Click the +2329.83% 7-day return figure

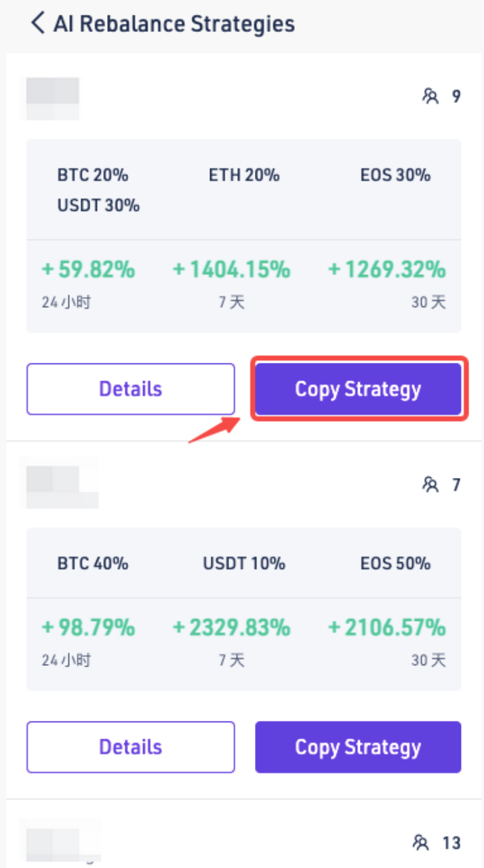(x=232, y=627)
